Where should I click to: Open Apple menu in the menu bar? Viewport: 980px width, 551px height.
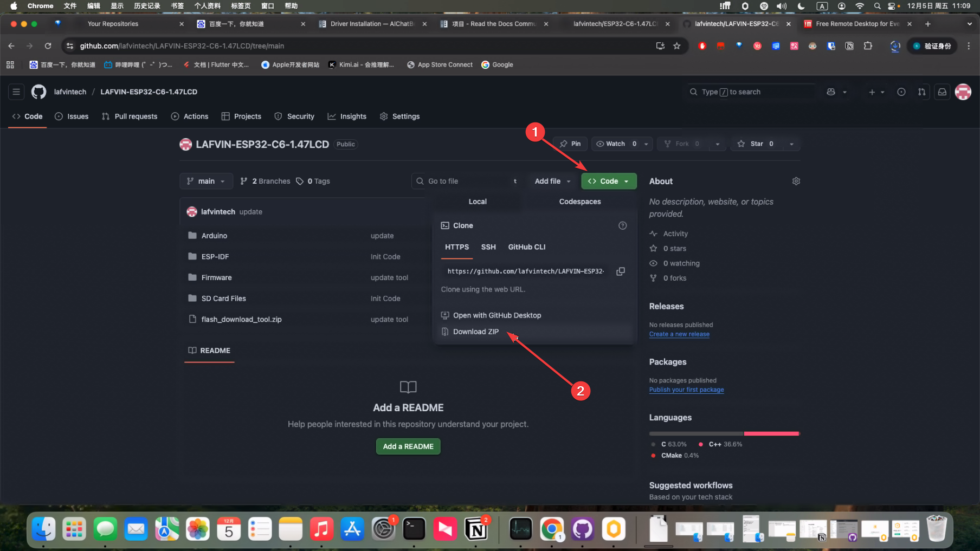point(14,6)
